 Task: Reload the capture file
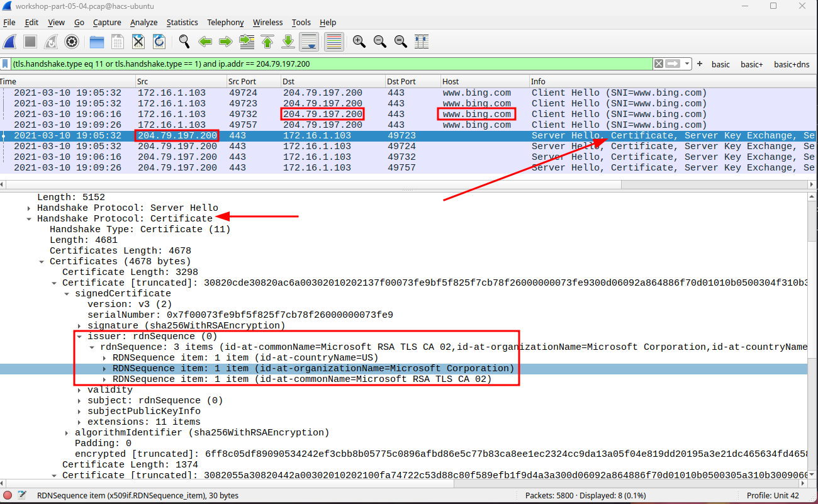pyautogui.click(x=159, y=42)
